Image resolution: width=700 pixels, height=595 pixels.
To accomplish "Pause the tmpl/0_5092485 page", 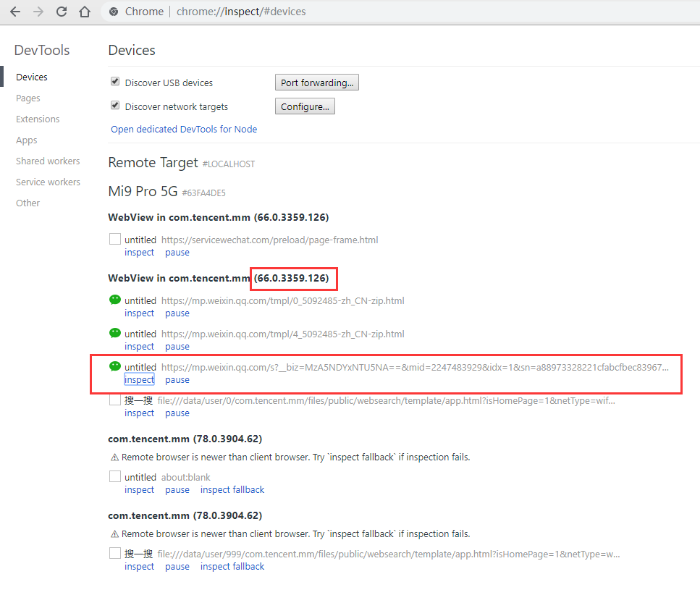I will click(x=177, y=313).
